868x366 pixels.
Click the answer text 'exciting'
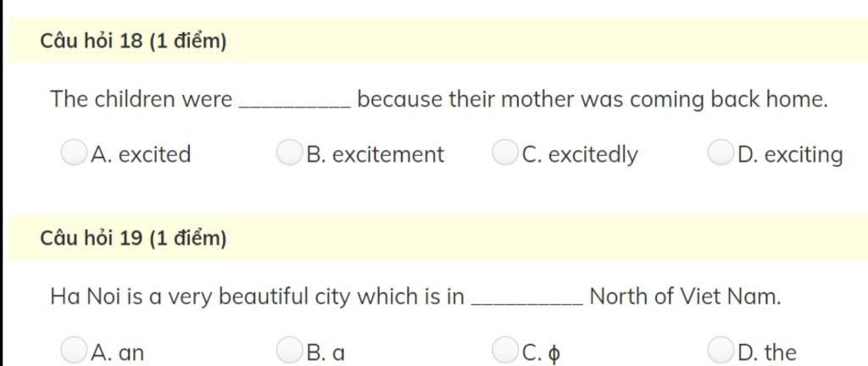[804, 155]
